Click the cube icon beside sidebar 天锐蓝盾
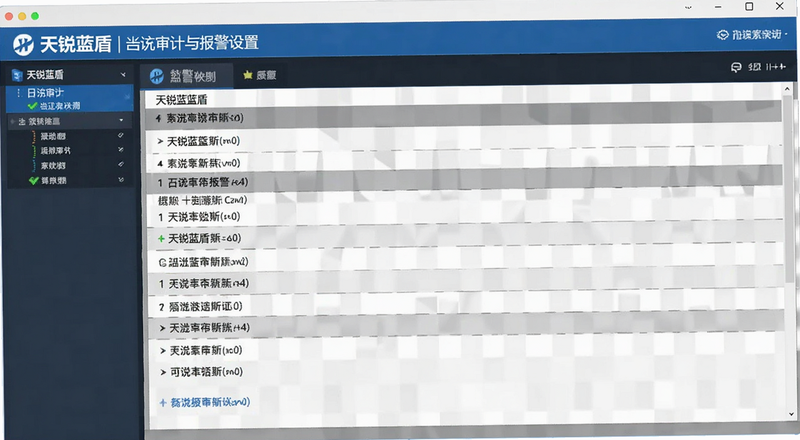800x440 pixels. (x=17, y=76)
